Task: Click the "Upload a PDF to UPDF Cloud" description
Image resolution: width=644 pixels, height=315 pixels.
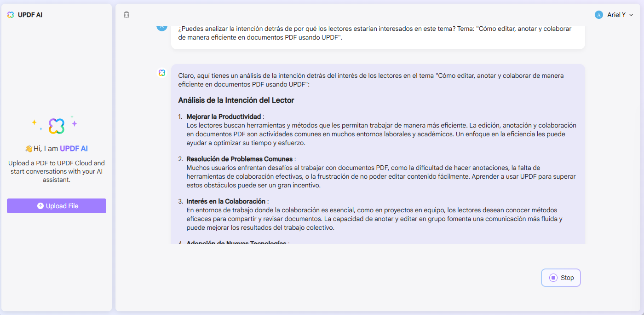Action: tap(57, 171)
